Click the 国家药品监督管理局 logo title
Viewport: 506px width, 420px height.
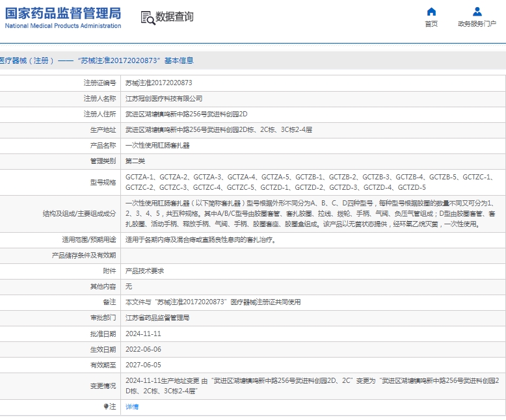63,14
